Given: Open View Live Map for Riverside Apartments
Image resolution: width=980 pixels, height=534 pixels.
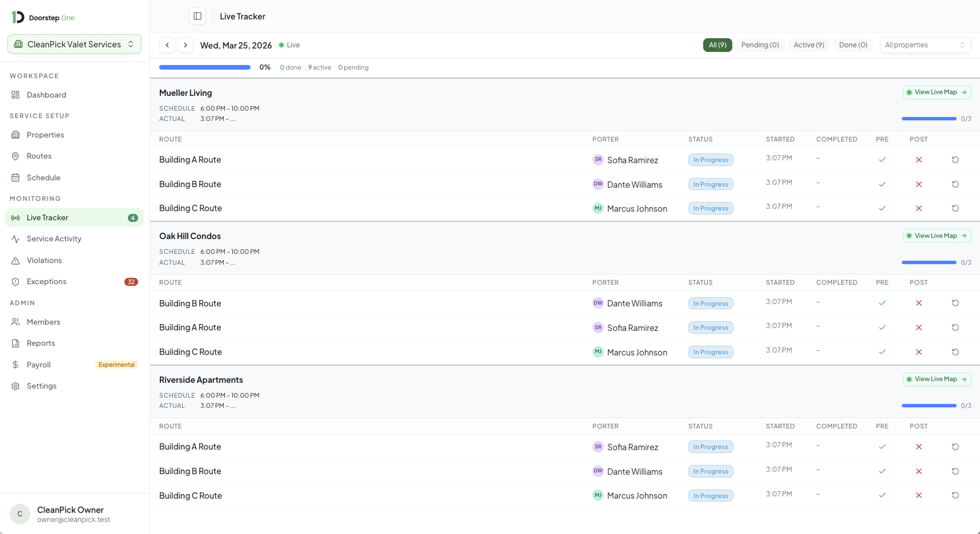Looking at the screenshot, I should tap(936, 379).
